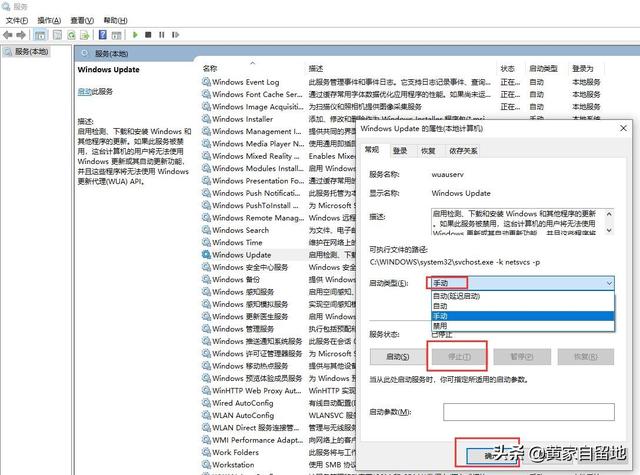
Task: Open the 帮助(H) menu
Action: coord(115,20)
